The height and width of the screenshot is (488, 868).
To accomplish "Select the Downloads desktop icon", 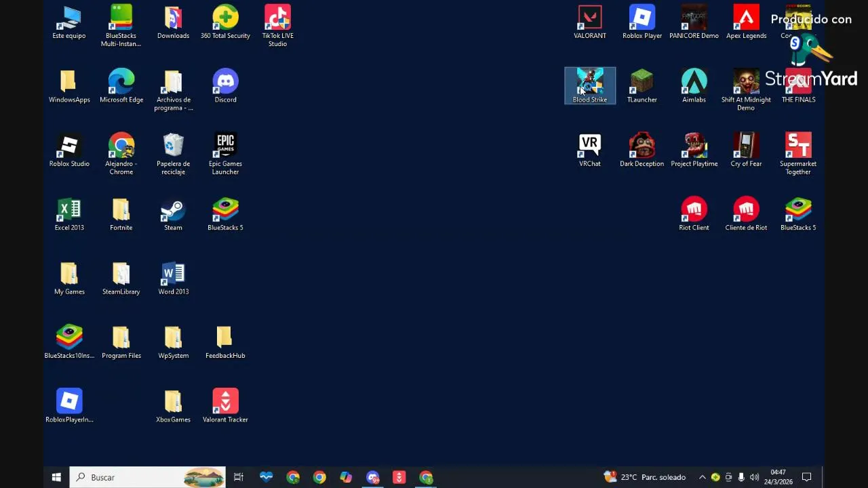I will tap(173, 22).
